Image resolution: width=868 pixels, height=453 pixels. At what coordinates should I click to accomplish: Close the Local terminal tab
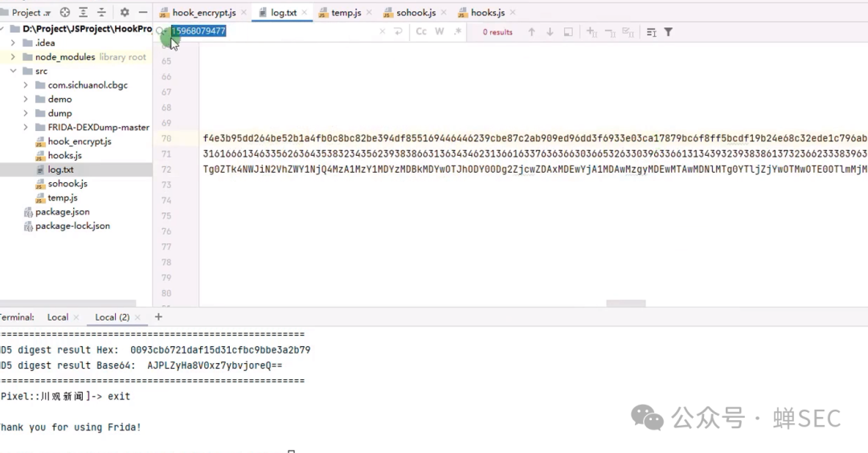pyautogui.click(x=76, y=317)
